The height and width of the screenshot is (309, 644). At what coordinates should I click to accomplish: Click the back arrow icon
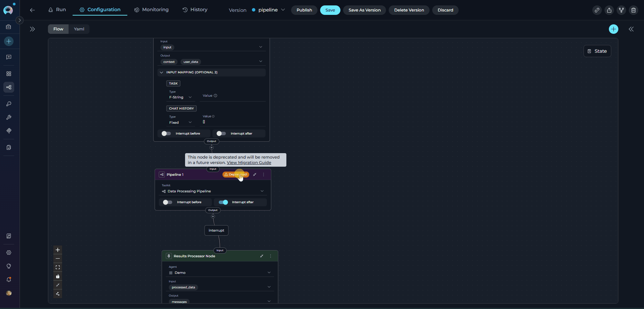[32, 10]
